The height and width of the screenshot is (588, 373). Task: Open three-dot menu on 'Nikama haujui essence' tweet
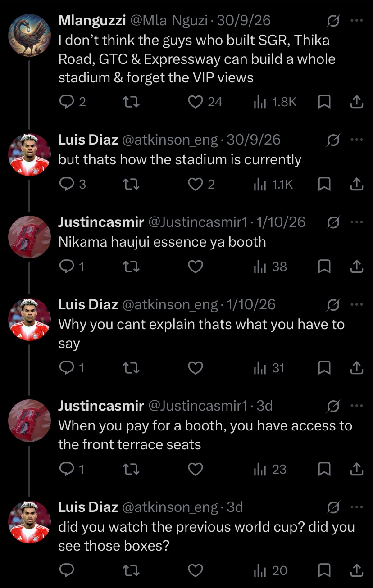pyautogui.click(x=356, y=222)
